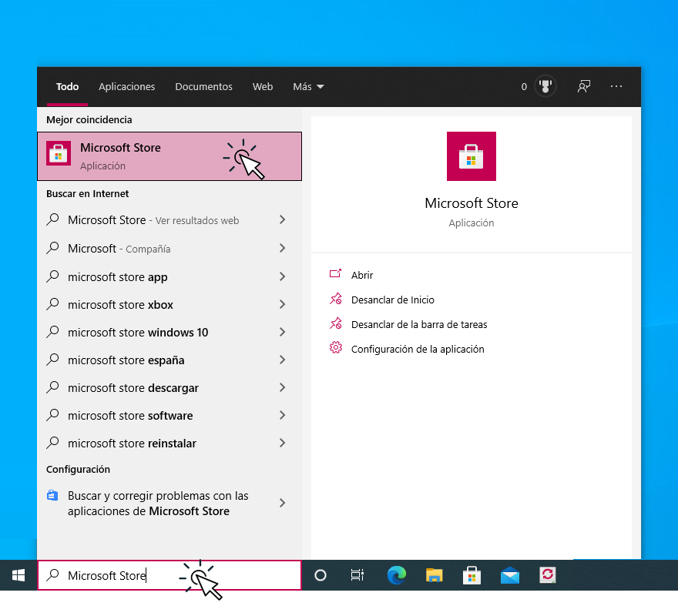Expand arrow for microsoft store app
The height and width of the screenshot is (616, 678).
tap(282, 276)
